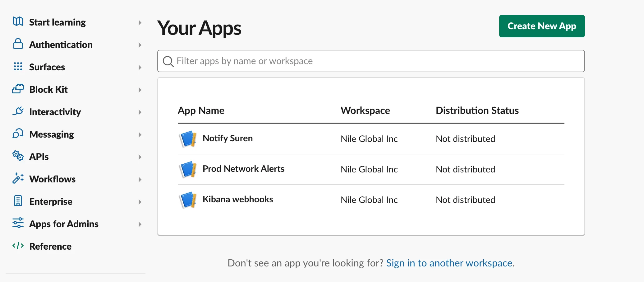Click the Notify Suren app icon
Image resolution: width=644 pixels, height=282 pixels.
pyautogui.click(x=188, y=139)
